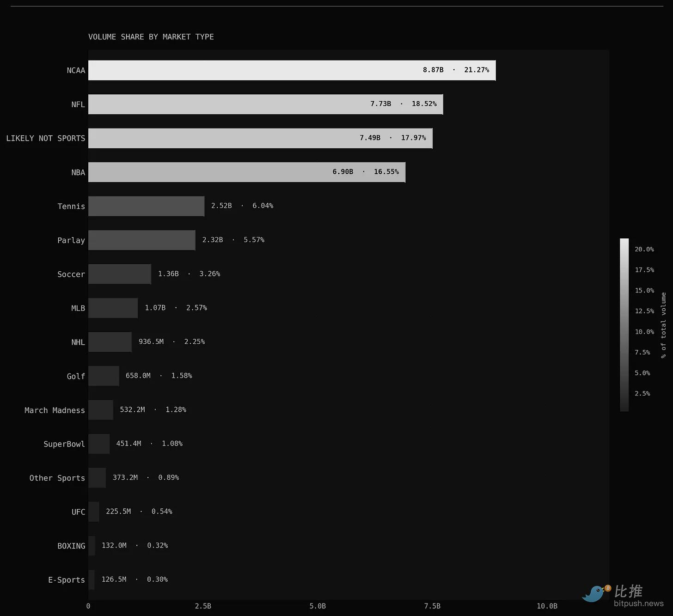
Task: Click the chart title Volume Share By Market Type
Action: point(151,37)
